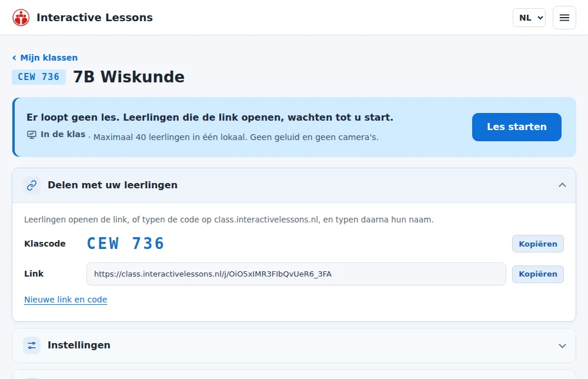Viewport: 588px width, 379px height.
Task: Open the hamburger menu
Action: 564,18
